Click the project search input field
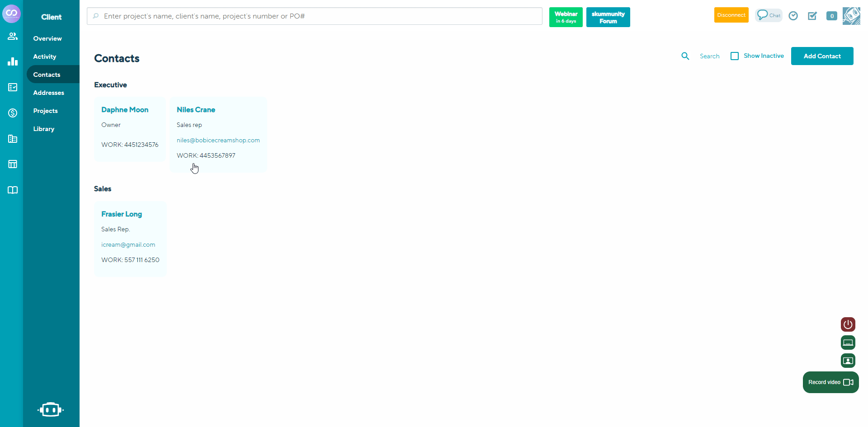 pyautogui.click(x=314, y=16)
